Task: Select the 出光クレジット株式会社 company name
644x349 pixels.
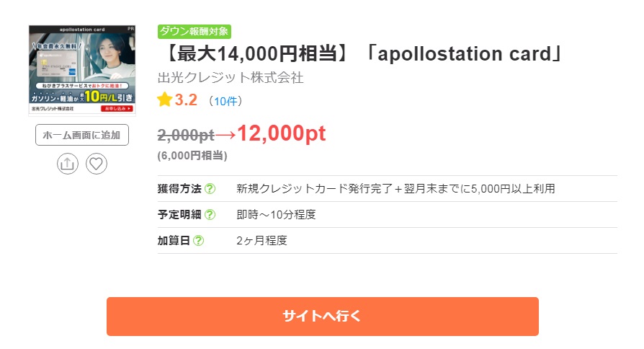Action: 231,77
